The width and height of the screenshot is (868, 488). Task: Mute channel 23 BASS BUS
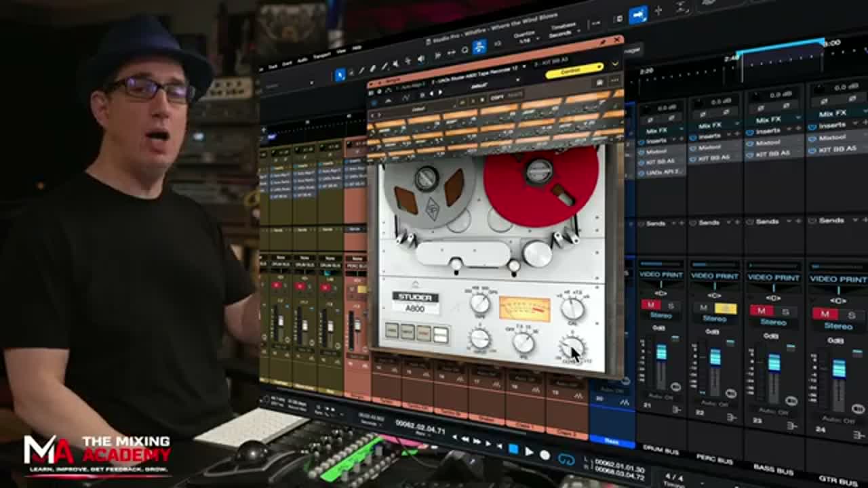point(762,311)
